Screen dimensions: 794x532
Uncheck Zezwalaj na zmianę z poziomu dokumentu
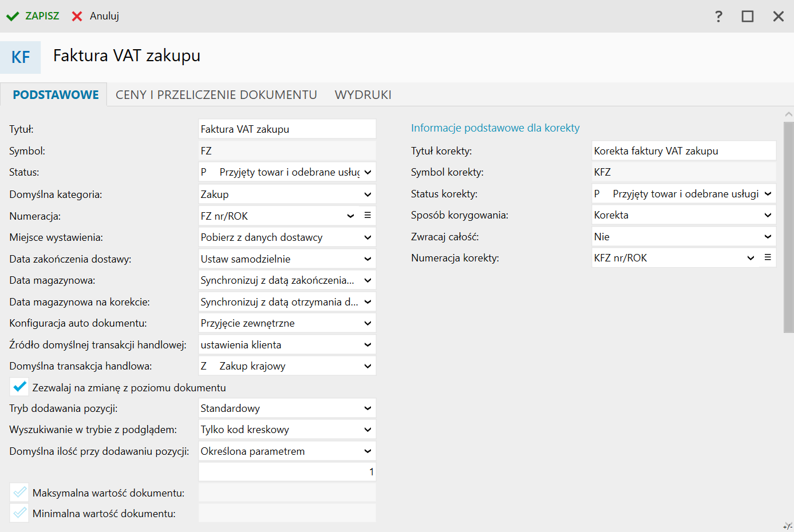point(19,387)
